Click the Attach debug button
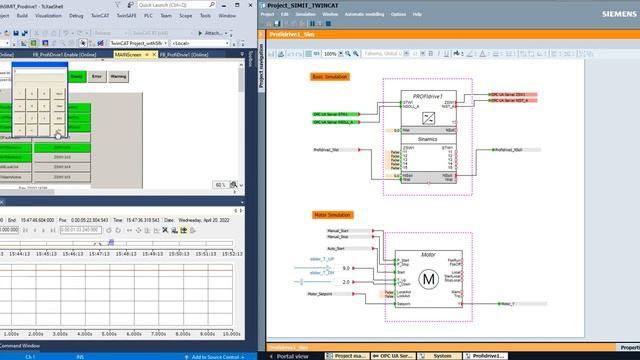The image size is (640, 360). 213,33
